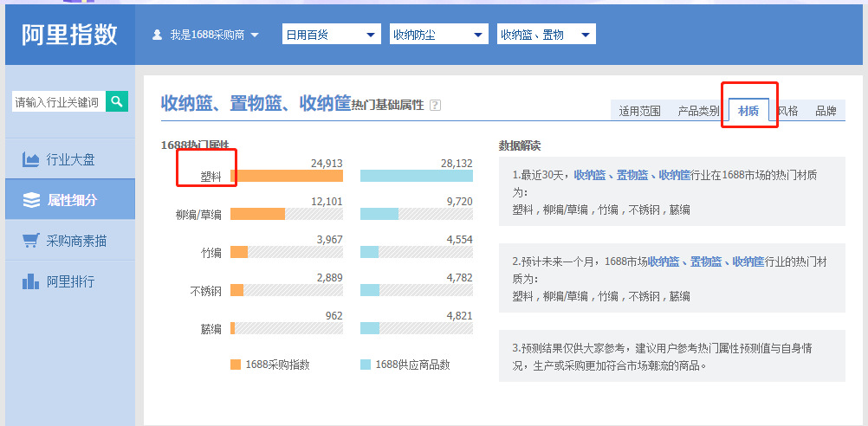868x426 pixels.
Task: Open 属性细分 in the sidebar
Action: pyautogui.click(x=70, y=200)
